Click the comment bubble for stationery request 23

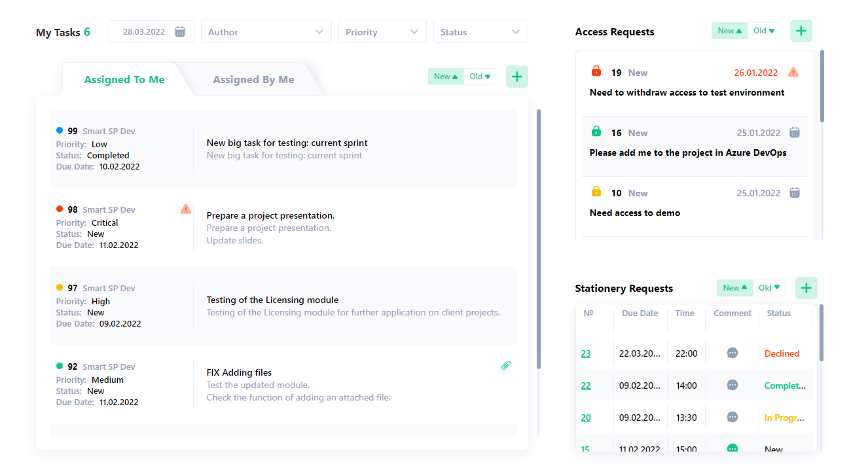tap(732, 353)
